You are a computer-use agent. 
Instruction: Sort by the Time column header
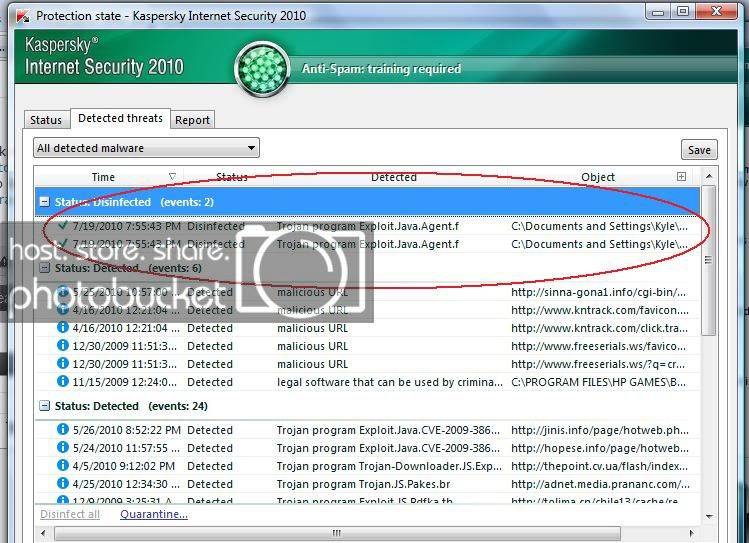103,177
